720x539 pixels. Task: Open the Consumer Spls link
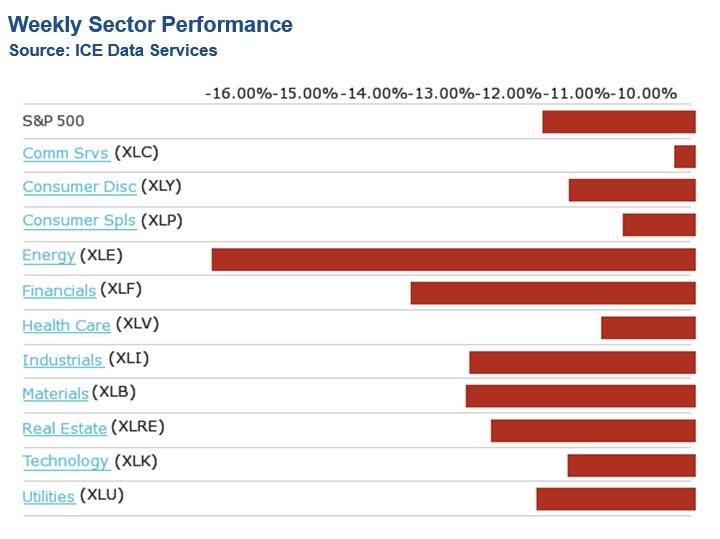(x=79, y=220)
